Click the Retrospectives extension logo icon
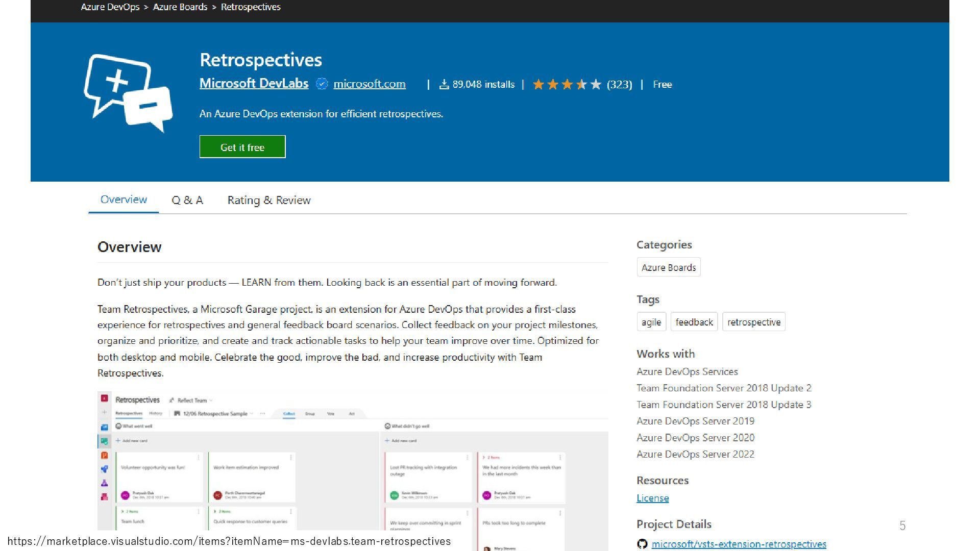The height and width of the screenshot is (551, 980). pyautogui.click(x=128, y=93)
